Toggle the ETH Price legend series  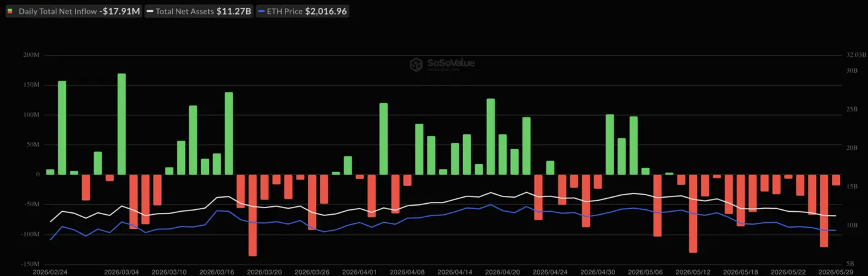pyautogui.click(x=303, y=11)
